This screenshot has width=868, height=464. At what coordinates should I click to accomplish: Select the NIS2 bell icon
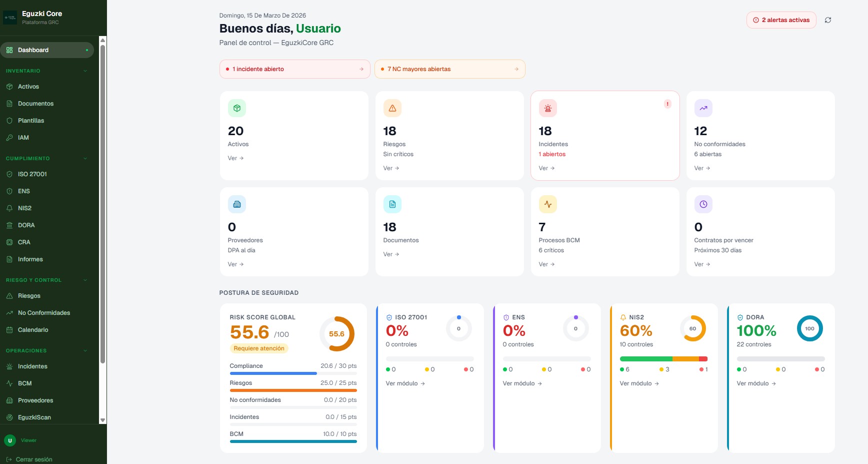pyautogui.click(x=10, y=208)
